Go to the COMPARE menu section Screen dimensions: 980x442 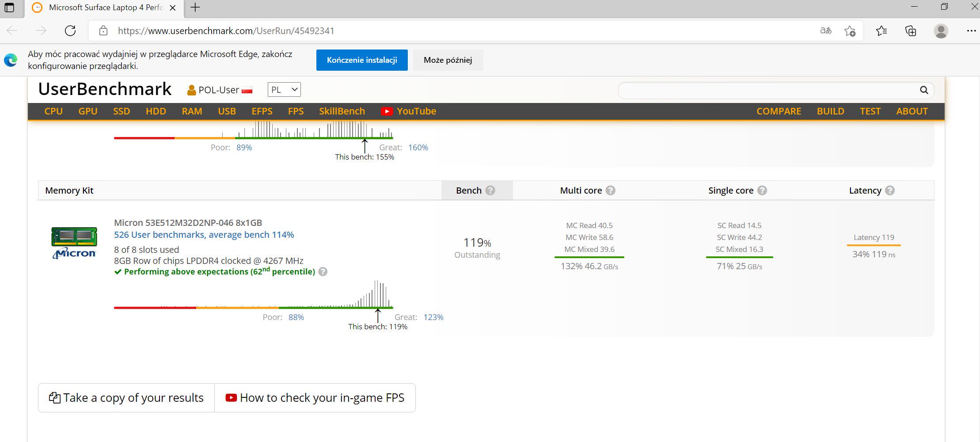(779, 111)
